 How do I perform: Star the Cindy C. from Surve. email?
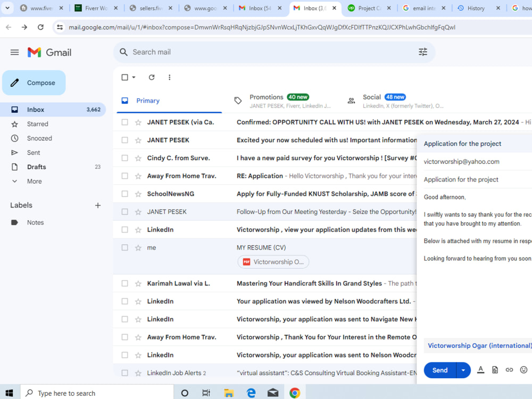[138, 158]
